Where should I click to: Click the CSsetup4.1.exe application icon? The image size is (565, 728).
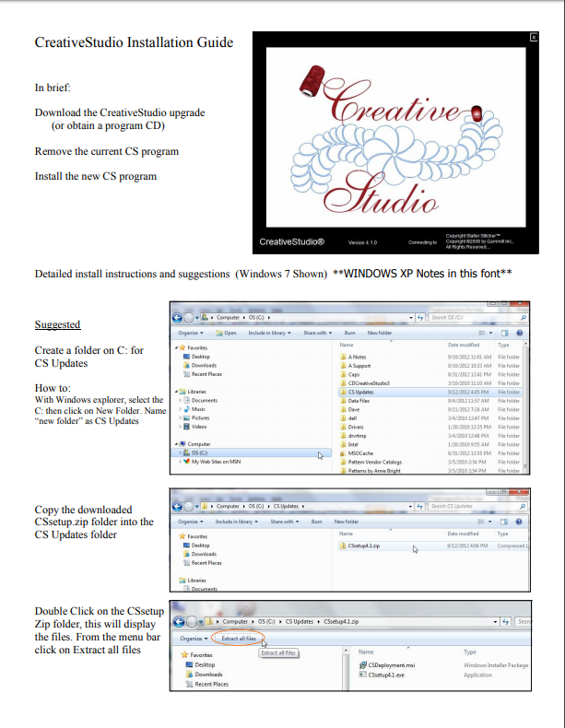tap(361, 675)
